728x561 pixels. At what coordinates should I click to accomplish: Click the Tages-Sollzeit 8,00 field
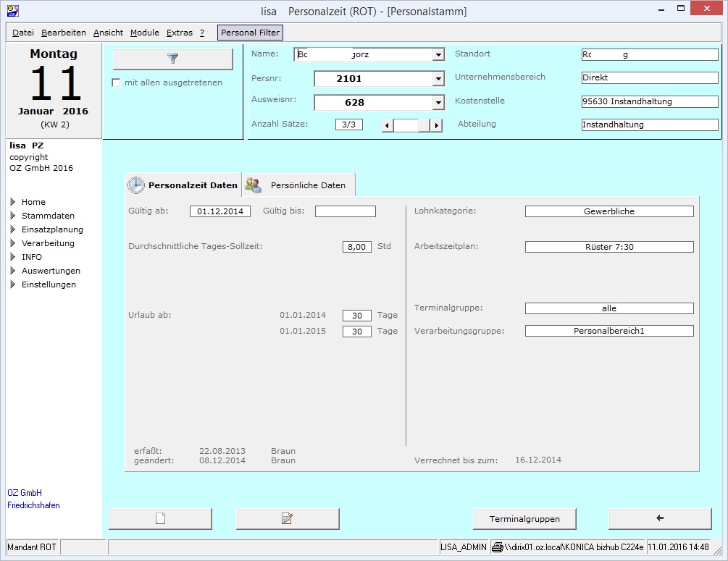357,247
